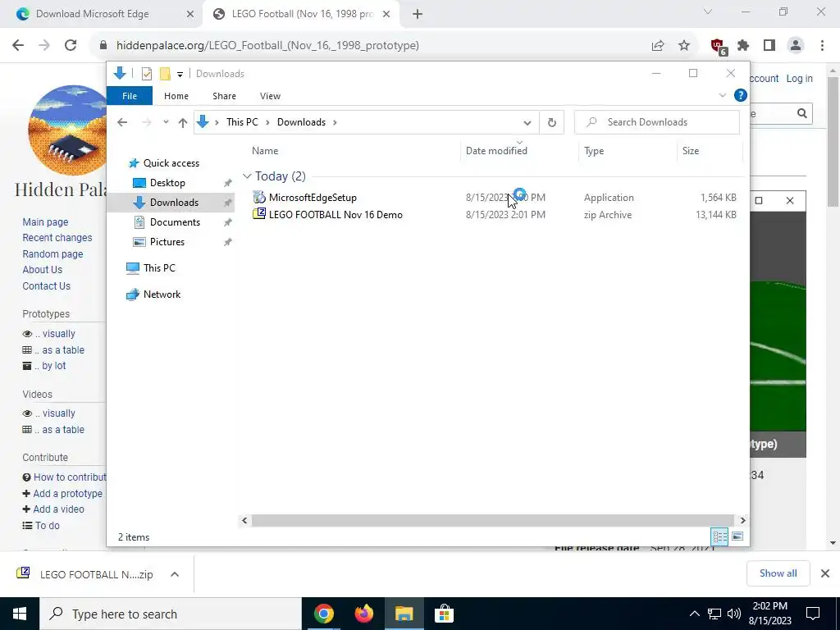Click the Search Downloads field
The width and height of the screenshot is (840, 630).
pyautogui.click(x=657, y=122)
